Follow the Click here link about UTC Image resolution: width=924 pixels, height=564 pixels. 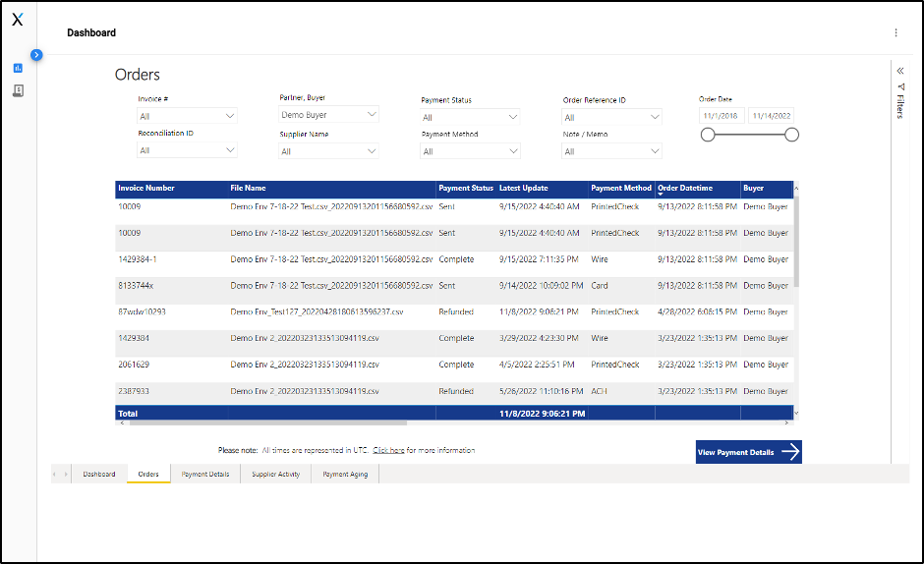click(x=388, y=450)
